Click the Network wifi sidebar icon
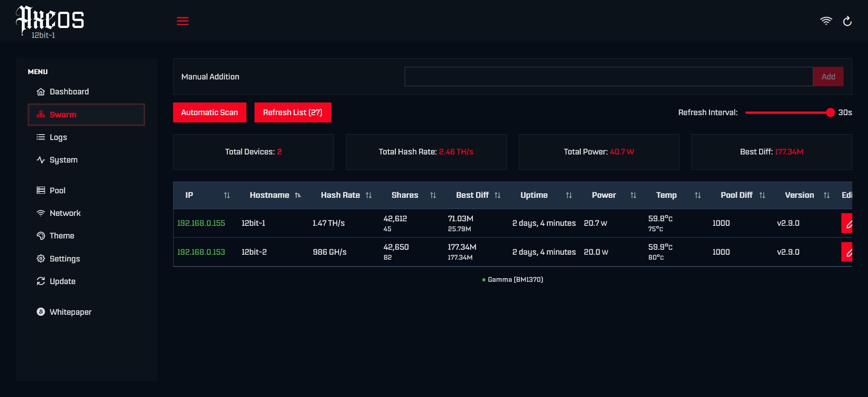 41,213
